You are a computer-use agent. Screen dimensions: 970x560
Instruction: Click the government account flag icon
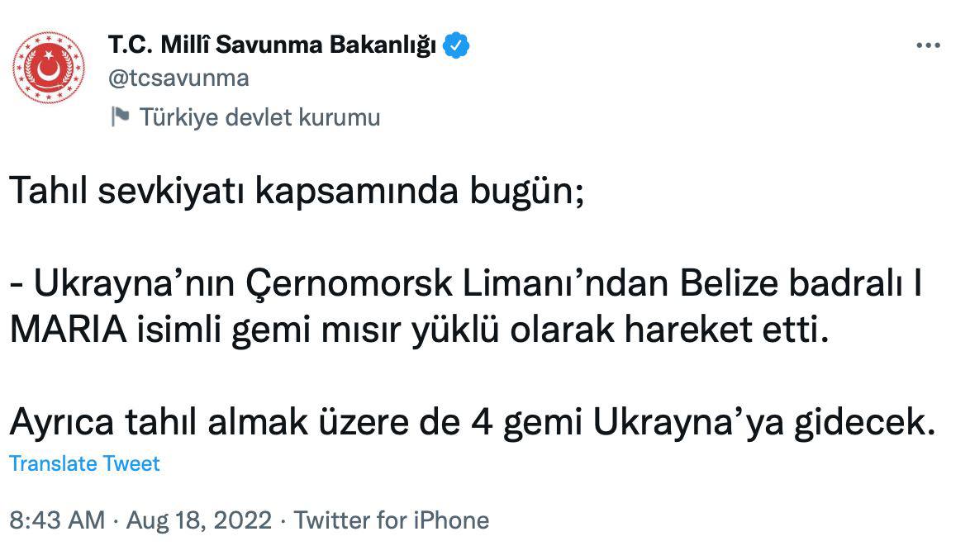pos(121,116)
